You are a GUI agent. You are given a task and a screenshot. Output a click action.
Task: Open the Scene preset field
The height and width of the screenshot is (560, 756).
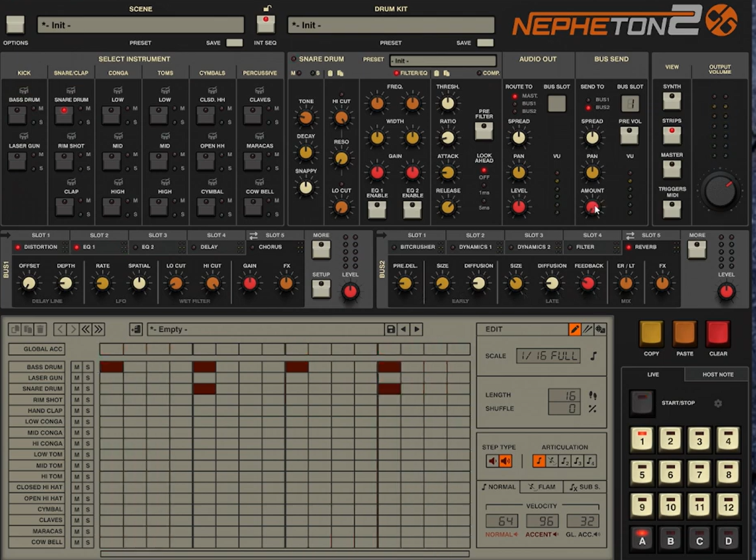point(140,25)
